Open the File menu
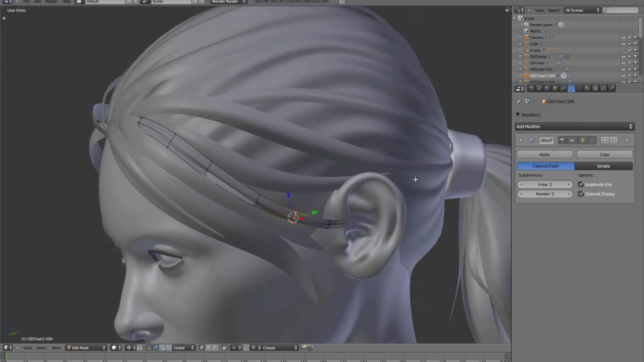This screenshot has height=362, width=644. click(26, 2)
